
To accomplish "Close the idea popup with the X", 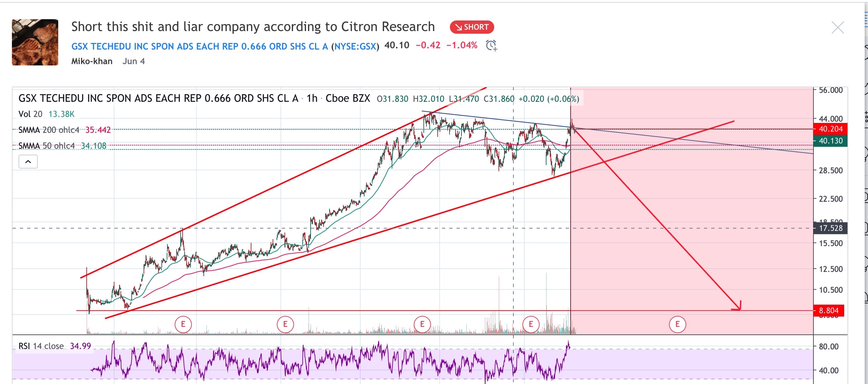I will click(837, 28).
